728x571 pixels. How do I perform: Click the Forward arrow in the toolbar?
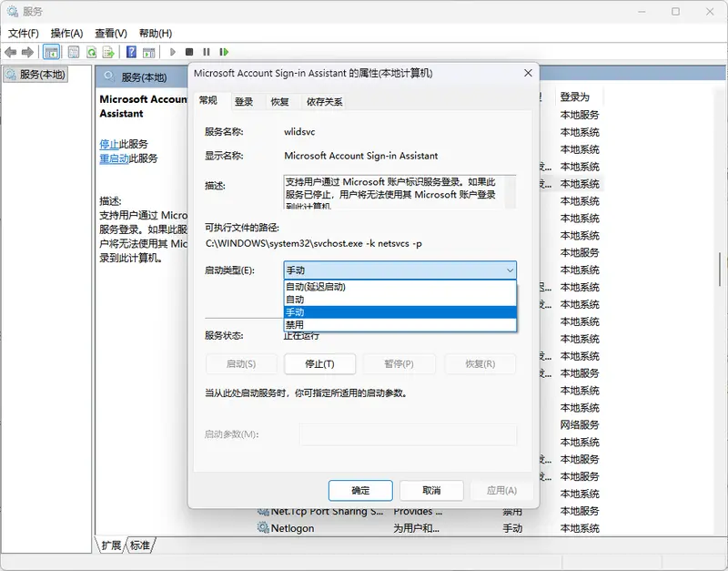coord(28,52)
